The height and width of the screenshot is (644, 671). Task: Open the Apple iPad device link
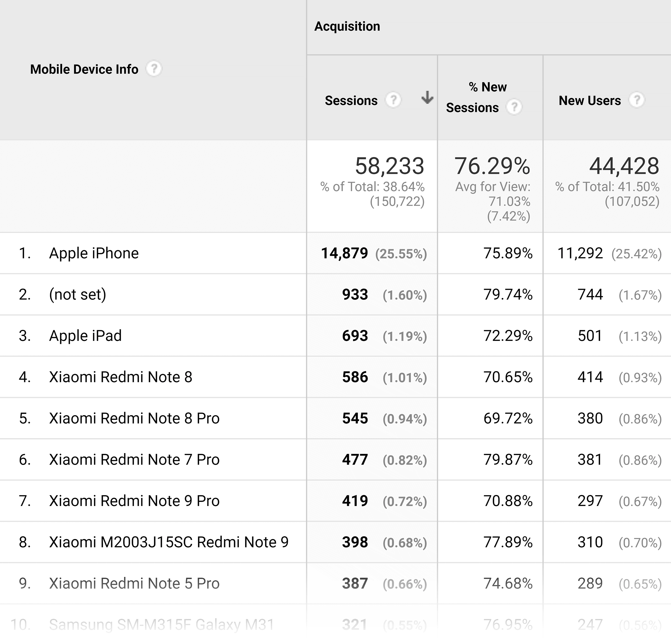pos(85,336)
